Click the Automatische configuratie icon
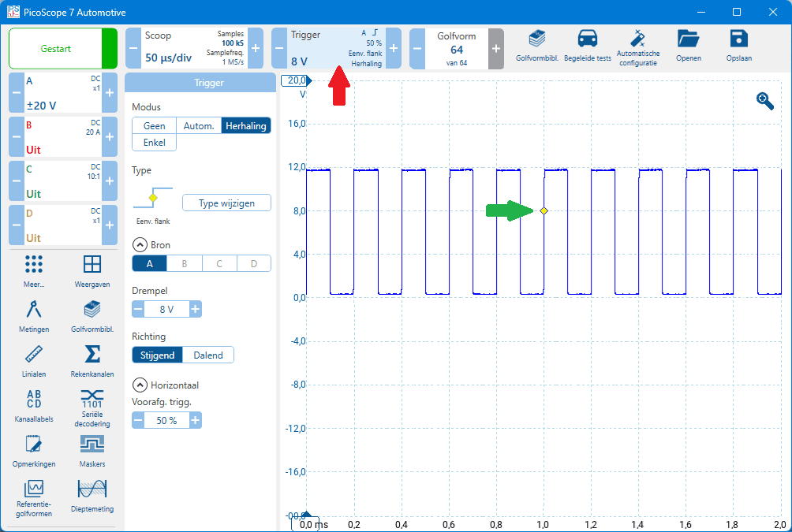The image size is (792, 532). (x=639, y=47)
